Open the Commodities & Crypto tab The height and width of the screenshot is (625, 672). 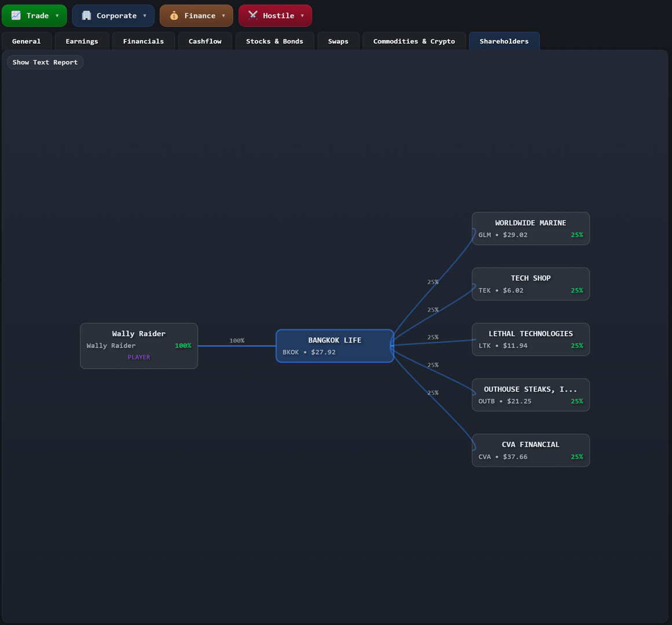pyautogui.click(x=413, y=41)
